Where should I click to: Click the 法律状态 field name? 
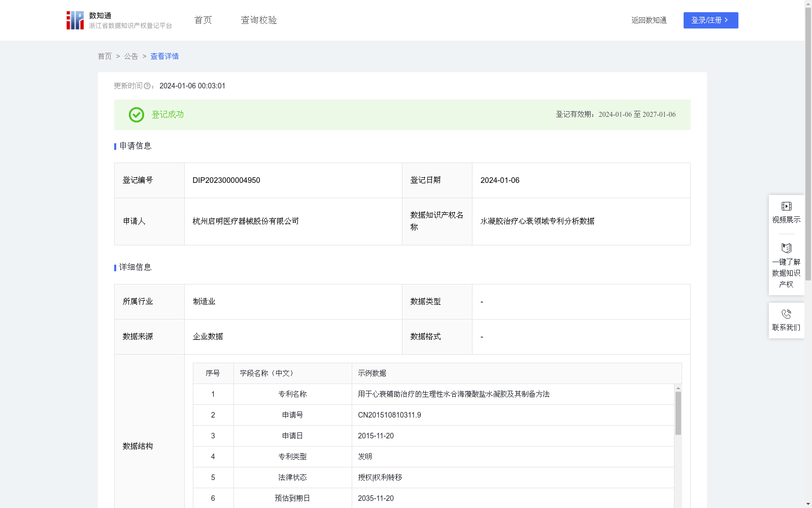[x=292, y=478]
